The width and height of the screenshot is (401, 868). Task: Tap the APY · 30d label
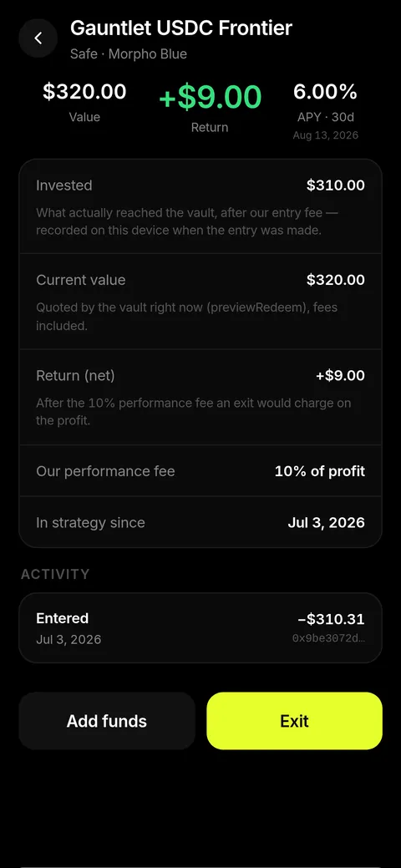(325, 117)
